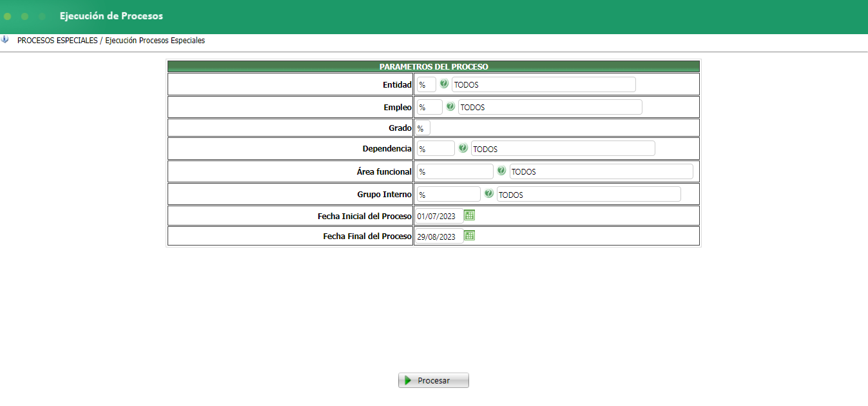Open the Entidad lookup help icon
The width and height of the screenshot is (868, 406).
coord(444,84)
